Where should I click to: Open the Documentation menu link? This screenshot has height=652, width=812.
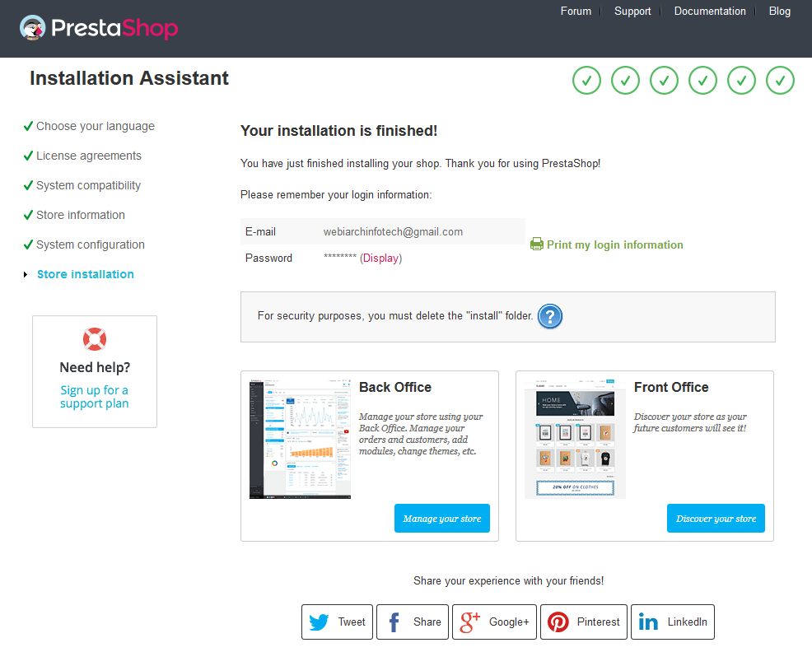[710, 12]
